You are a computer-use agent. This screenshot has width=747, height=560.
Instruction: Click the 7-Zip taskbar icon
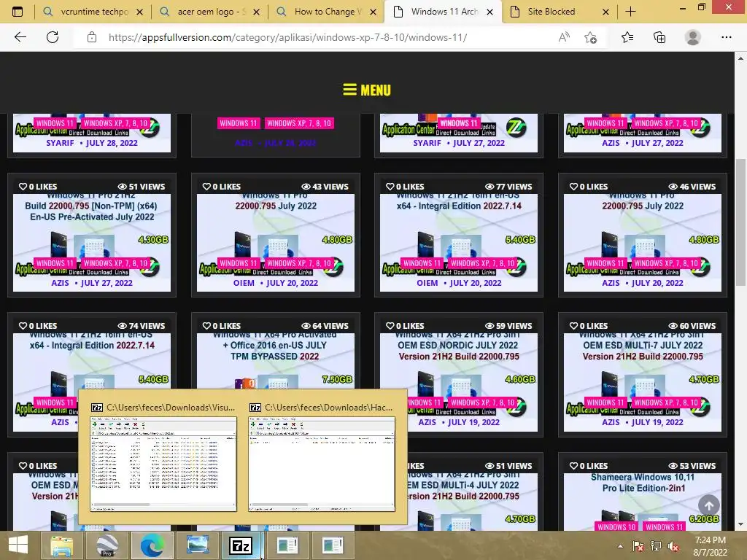point(242,545)
